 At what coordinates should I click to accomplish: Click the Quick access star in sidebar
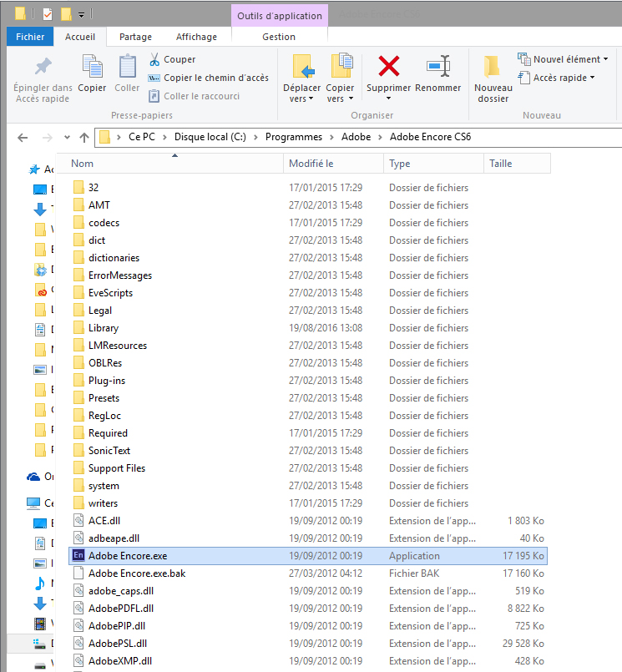pyautogui.click(x=34, y=169)
